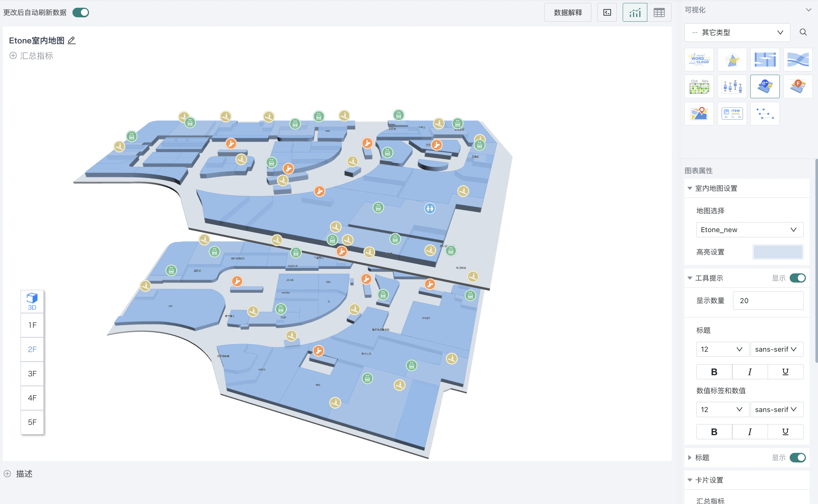Viewport: 818px width, 504px height.
Task: Disable the 标题 display toggle
Action: coord(797,458)
